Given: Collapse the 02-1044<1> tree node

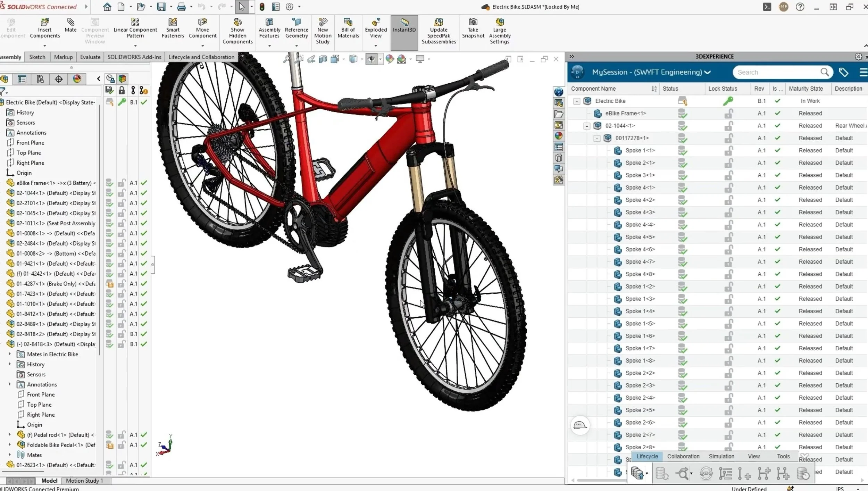Looking at the screenshot, I should [587, 126].
